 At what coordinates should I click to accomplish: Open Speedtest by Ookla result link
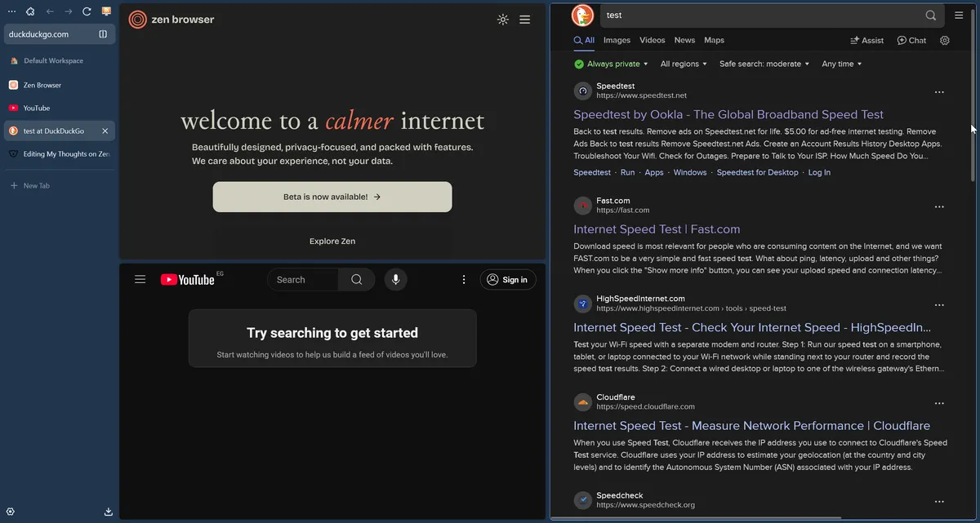(x=728, y=114)
